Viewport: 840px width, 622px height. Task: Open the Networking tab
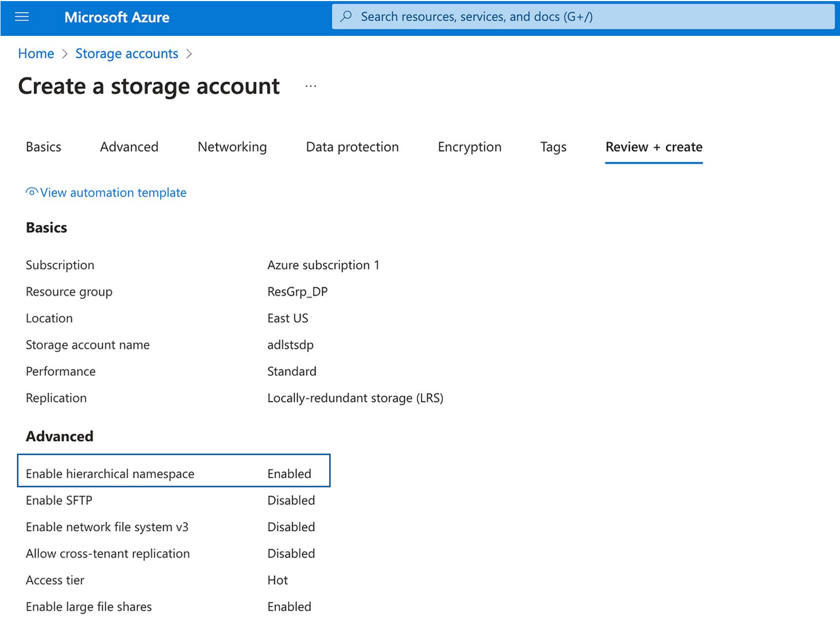(x=232, y=147)
